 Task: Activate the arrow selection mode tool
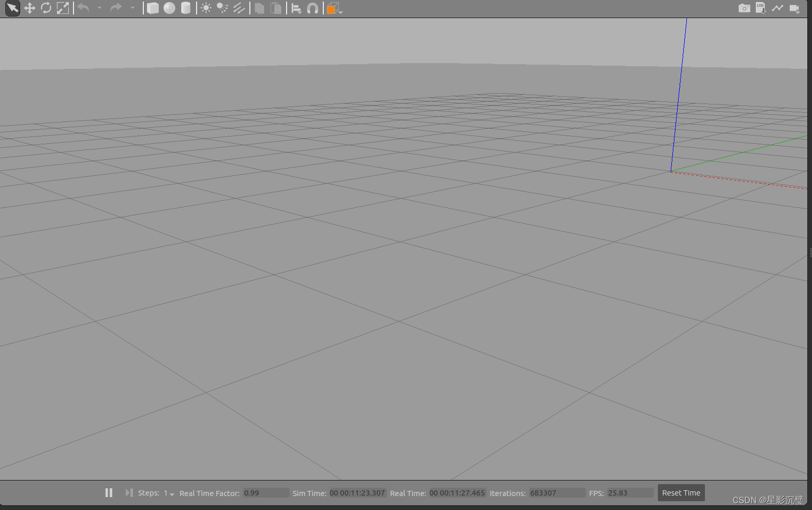coord(12,8)
